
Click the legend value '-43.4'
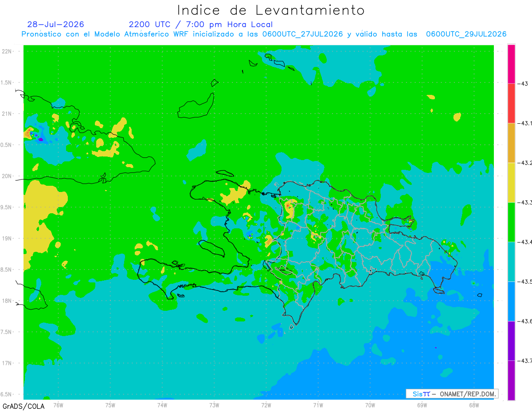pyautogui.click(x=525, y=242)
